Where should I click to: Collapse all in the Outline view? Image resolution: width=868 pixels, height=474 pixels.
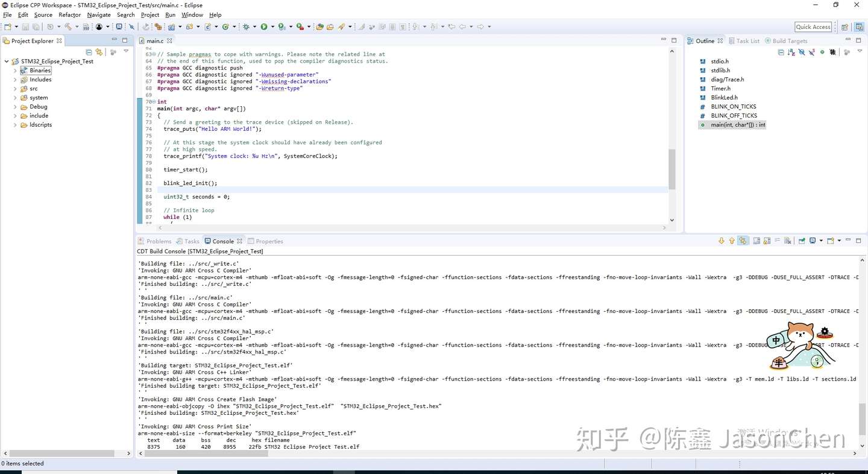click(x=781, y=52)
